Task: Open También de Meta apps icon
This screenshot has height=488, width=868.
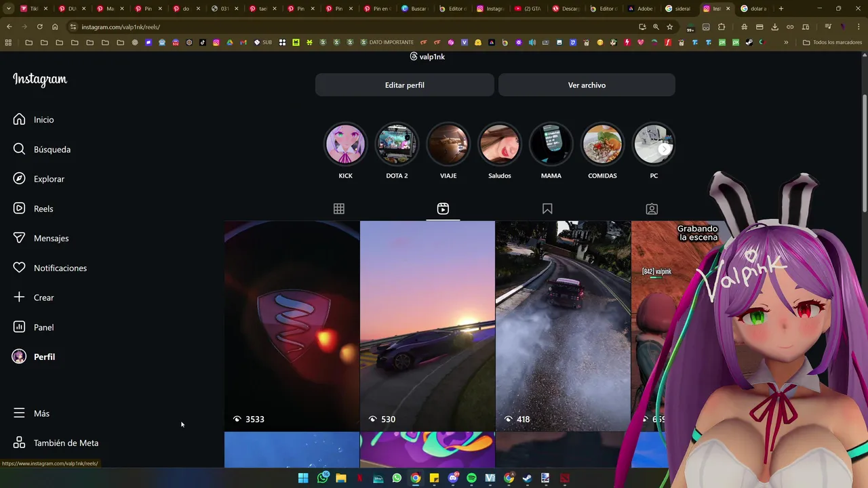Action: pyautogui.click(x=19, y=443)
